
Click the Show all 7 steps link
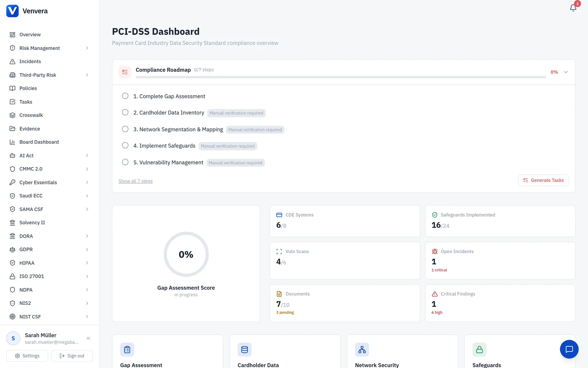[136, 181]
